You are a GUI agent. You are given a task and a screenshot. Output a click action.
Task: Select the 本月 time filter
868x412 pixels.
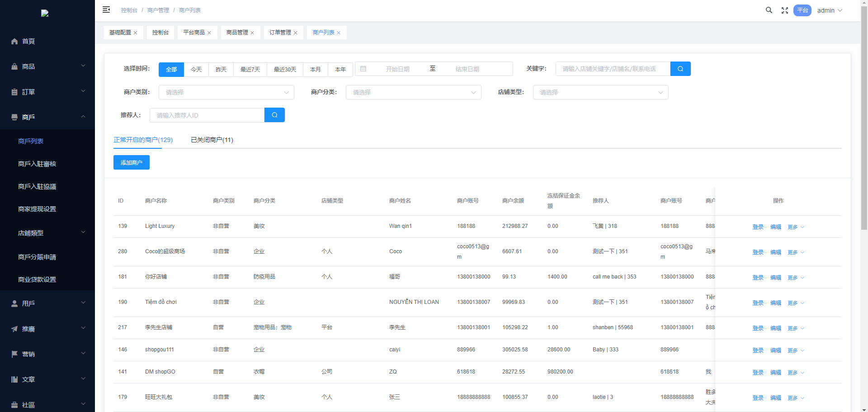315,69
